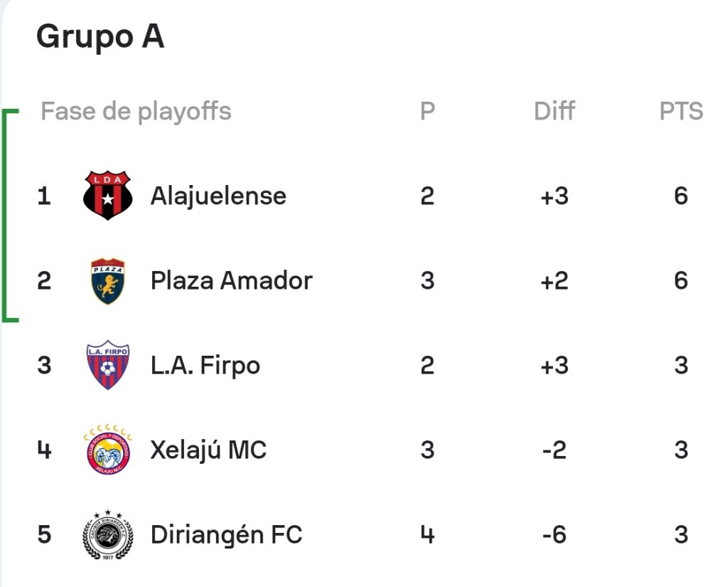Open the Plaza Amador team name

pos(231,281)
